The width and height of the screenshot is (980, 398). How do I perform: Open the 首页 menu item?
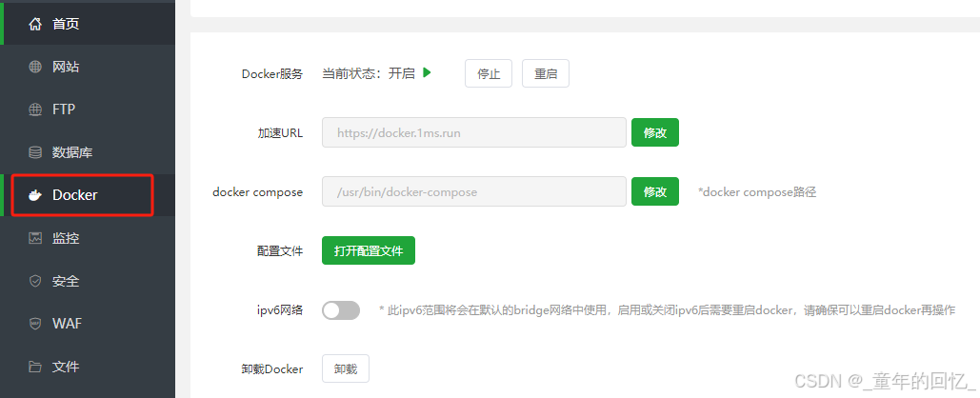[x=88, y=24]
